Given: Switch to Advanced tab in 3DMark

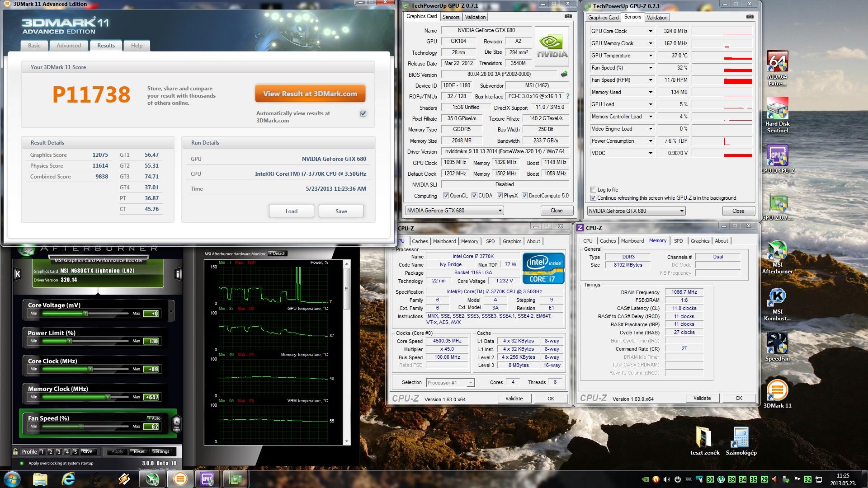Looking at the screenshot, I should pyautogui.click(x=69, y=46).
